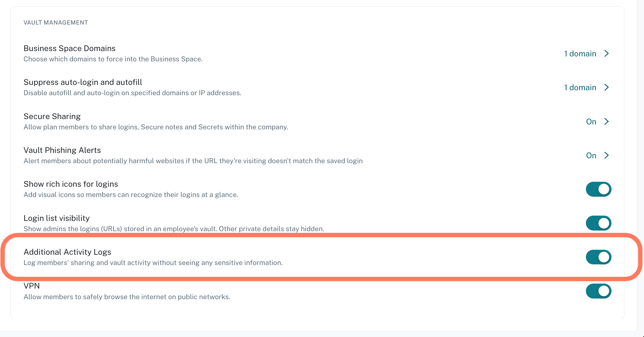Click the Secure Sharing chevron arrow

point(606,121)
